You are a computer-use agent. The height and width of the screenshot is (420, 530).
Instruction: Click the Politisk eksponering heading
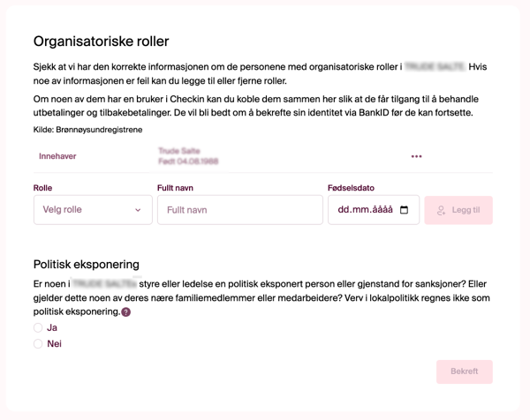(86, 264)
